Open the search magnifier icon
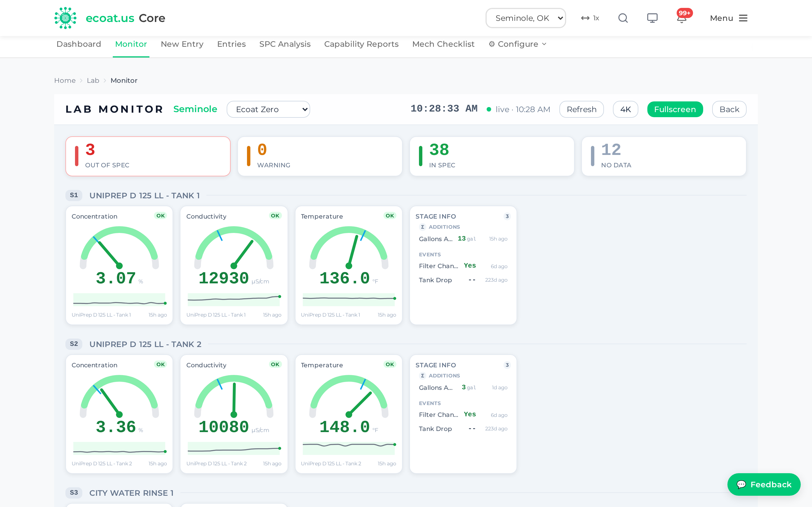 coord(623,18)
